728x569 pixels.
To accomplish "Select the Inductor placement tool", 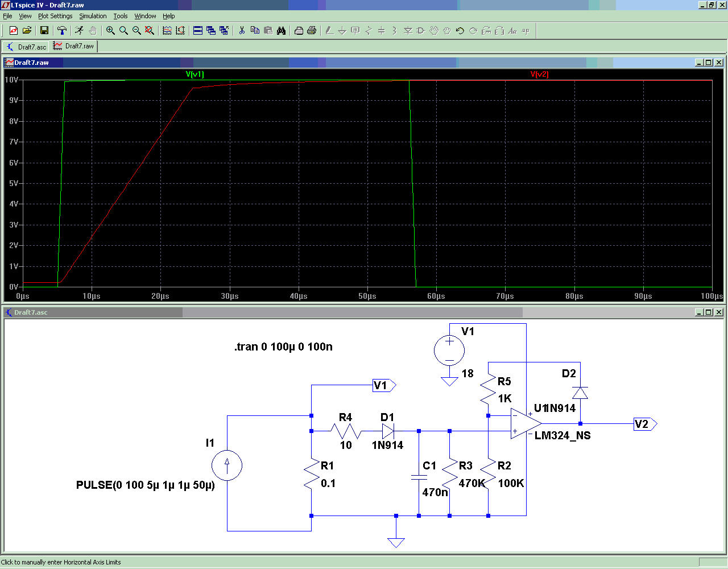I will (x=395, y=31).
